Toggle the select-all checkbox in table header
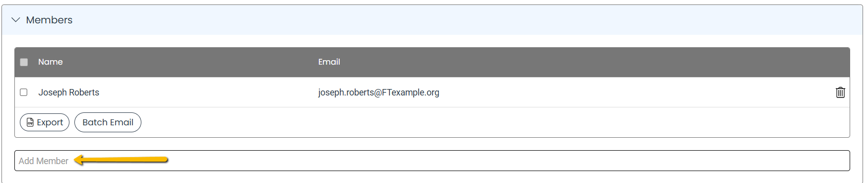Viewport: 868px width, 183px height. [x=24, y=62]
